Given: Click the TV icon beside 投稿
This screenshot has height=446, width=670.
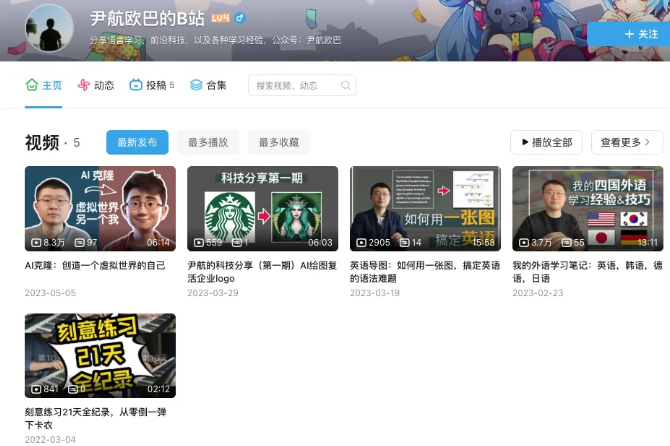Looking at the screenshot, I should (x=136, y=85).
